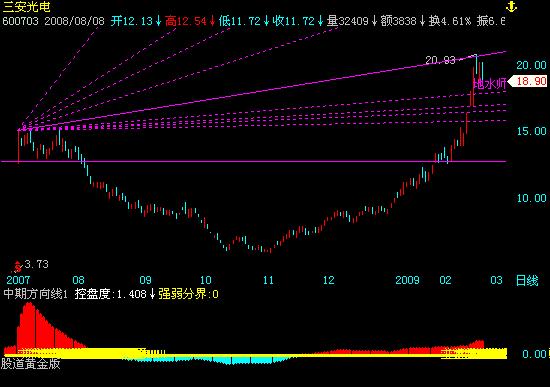Click the arrow next to opening price 12.13
The height and width of the screenshot is (387, 550).
click(159, 21)
